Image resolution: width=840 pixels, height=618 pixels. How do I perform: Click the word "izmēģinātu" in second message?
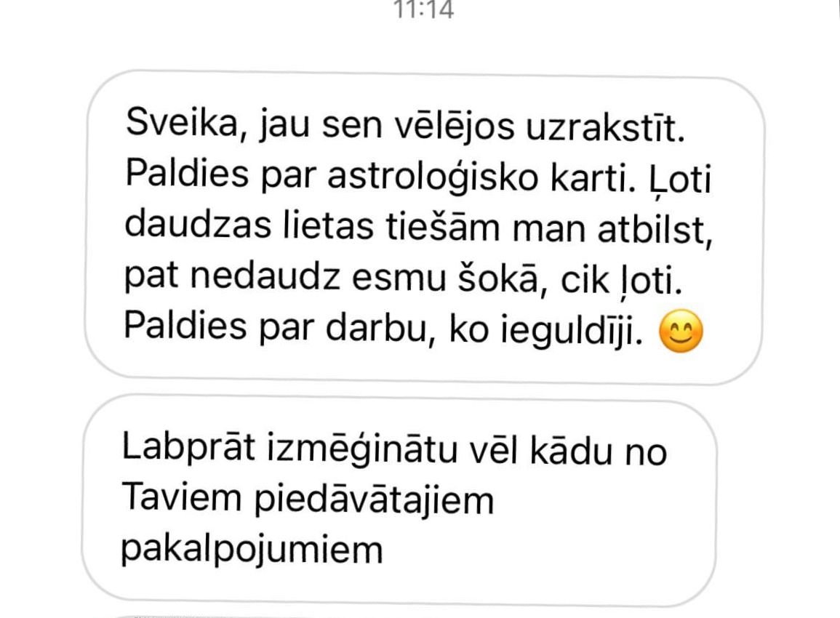click(362, 450)
